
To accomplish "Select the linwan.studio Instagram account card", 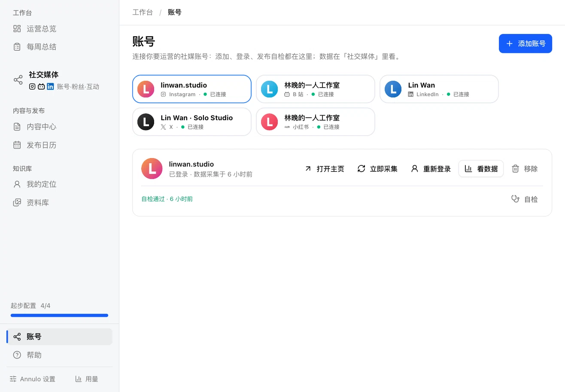I will [192, 89].
